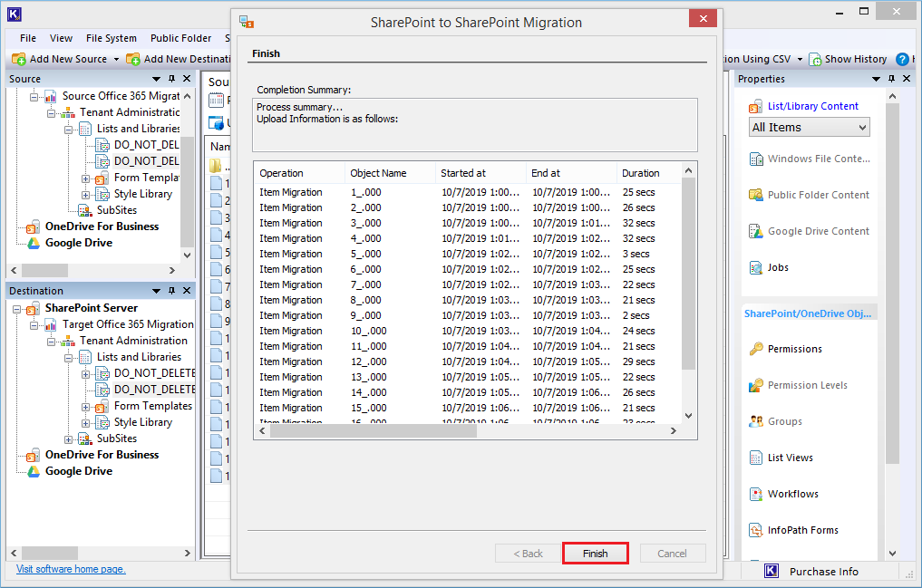Collapse Source Tenant Administration node

(51, 112)
